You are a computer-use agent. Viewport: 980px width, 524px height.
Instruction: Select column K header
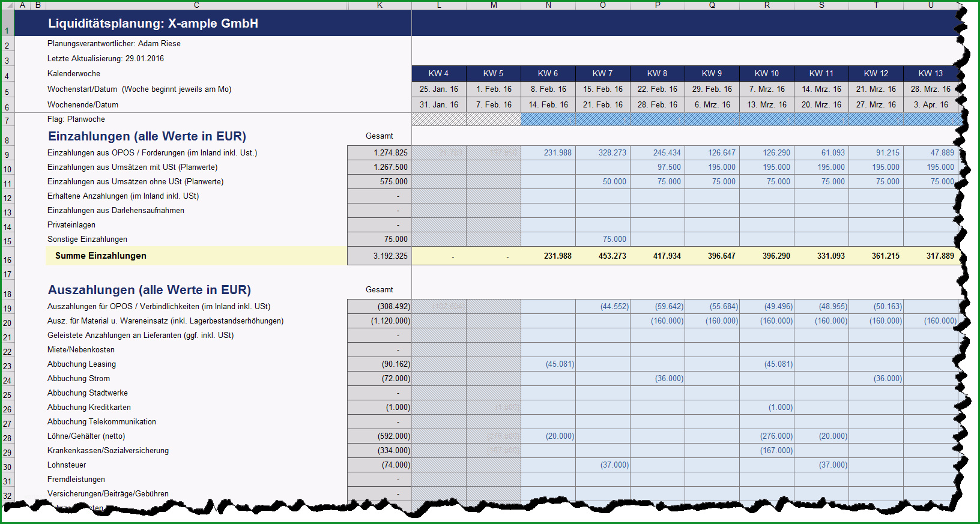380,5
